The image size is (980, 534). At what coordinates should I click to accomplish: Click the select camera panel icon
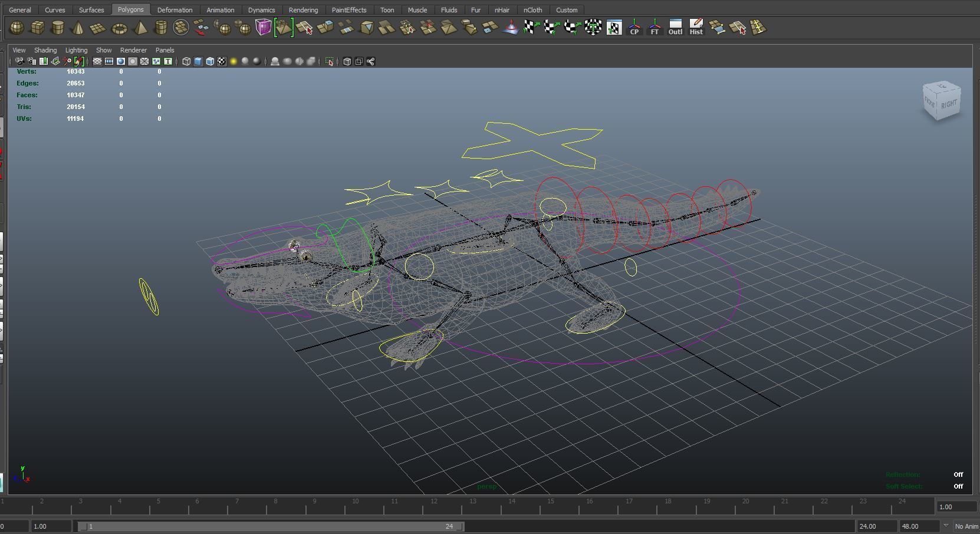pyautogui.click(x=19, y=61)
